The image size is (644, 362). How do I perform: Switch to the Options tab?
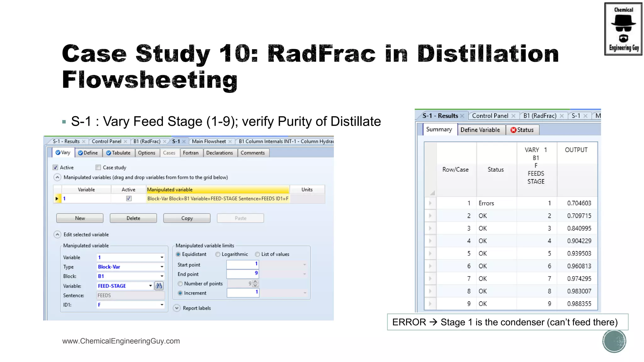tap(147, 153)
